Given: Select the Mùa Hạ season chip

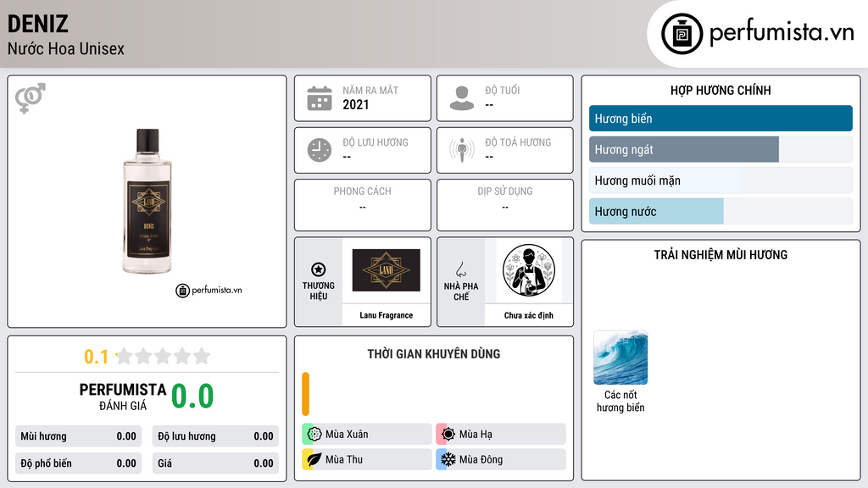Looking at the screenshot, I should coord(501,435).
